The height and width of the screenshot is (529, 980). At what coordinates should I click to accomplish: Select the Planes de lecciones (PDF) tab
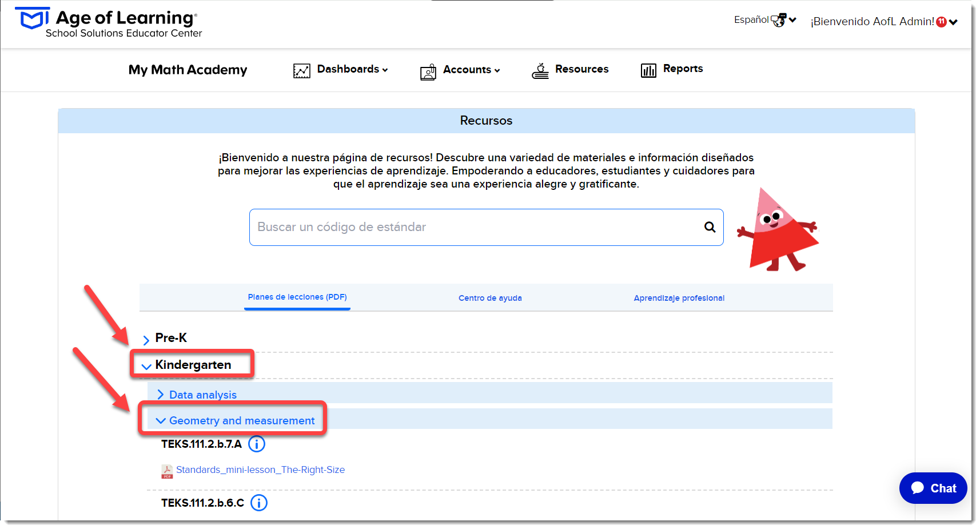[297, 297]
